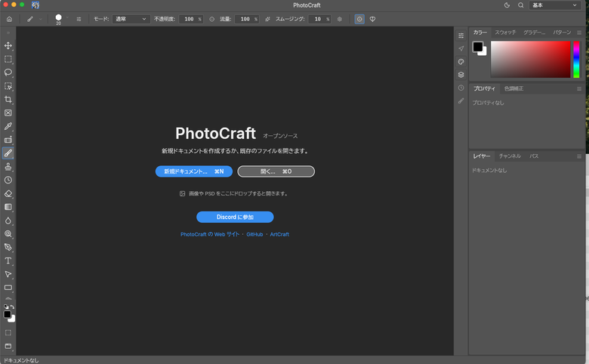
Task: Change the screen mode icon
Action: point(8,347)
